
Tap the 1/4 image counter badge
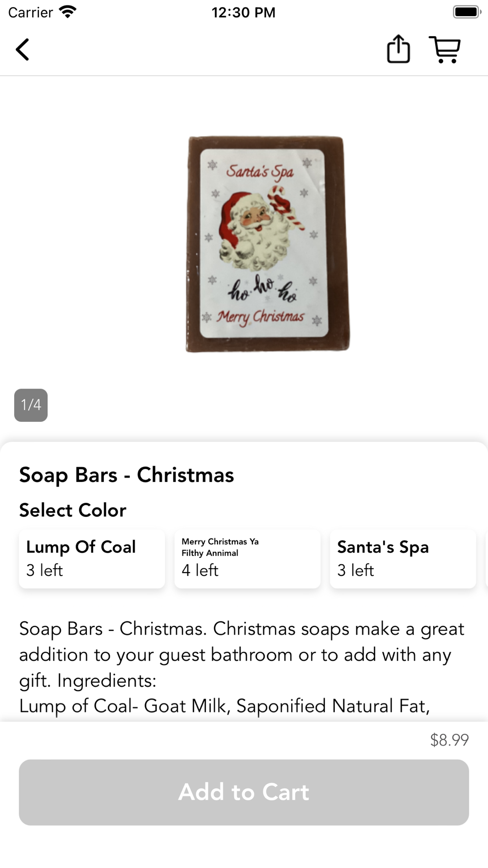[31, 405]
